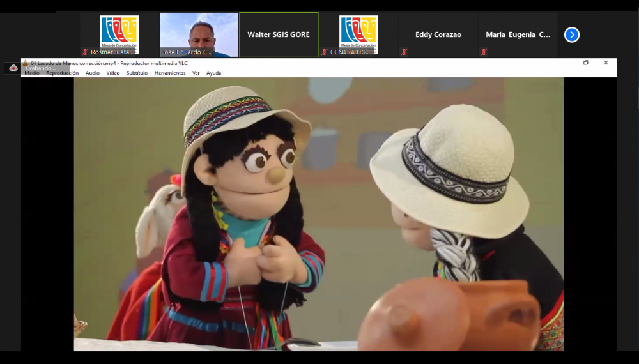Open the Ver menu
Screen dimensions: 639x364
(196, 73)
